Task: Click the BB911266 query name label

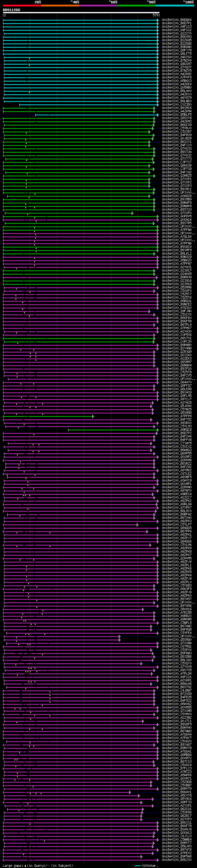Action: [11, 10]
